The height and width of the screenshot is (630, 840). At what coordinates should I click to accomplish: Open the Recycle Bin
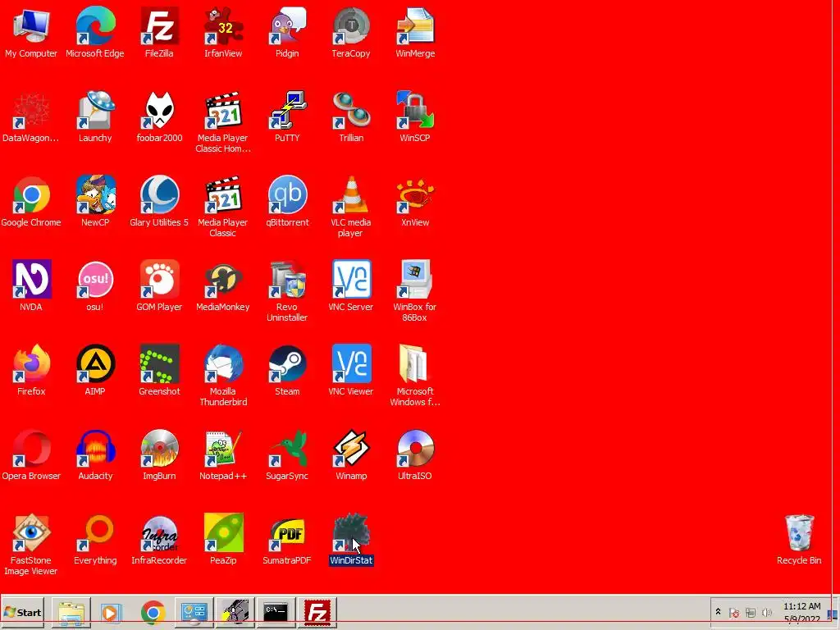pos(799,533)
